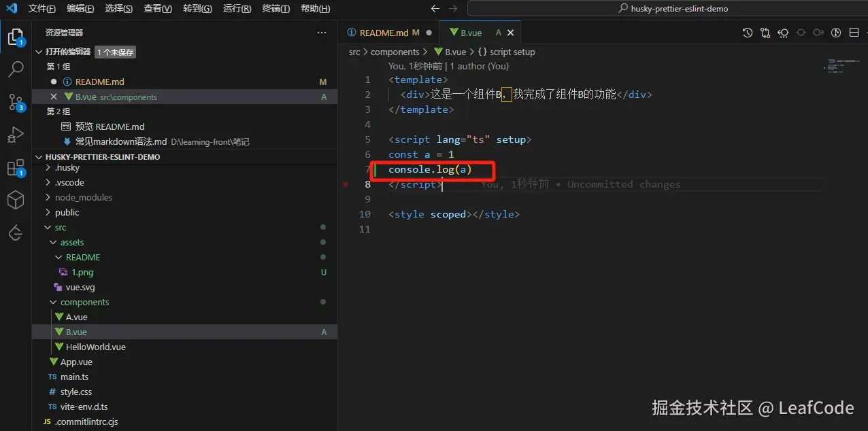
Task: Open the GitLens icon in activity bar
Action: click(x=15, y=233)
